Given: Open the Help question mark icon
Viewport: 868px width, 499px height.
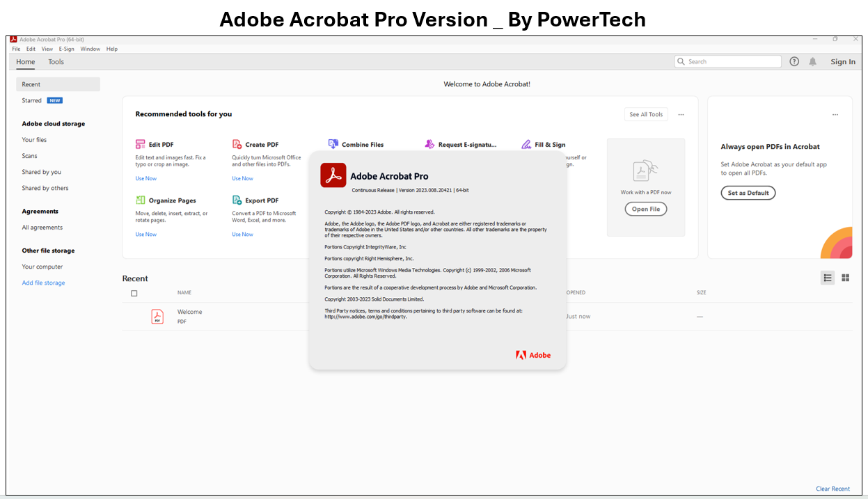Looking at the screenshot, I should [794, 61].
